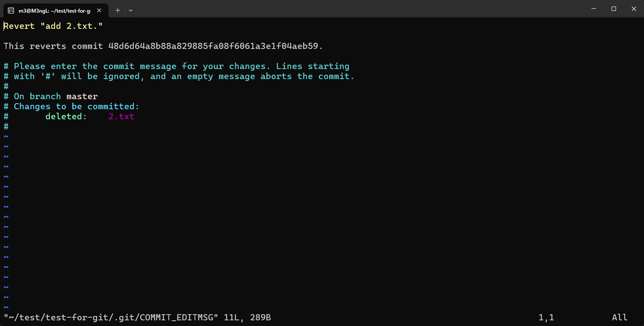Viewport: 644px width, 326px height.
Task: Click the tilde icon on the first empty line
Action: tap(6, 136)
